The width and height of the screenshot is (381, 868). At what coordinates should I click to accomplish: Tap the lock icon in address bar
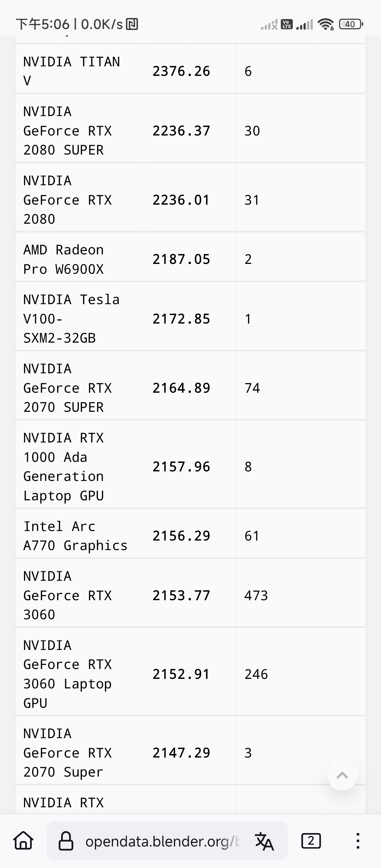coord(66,841)
